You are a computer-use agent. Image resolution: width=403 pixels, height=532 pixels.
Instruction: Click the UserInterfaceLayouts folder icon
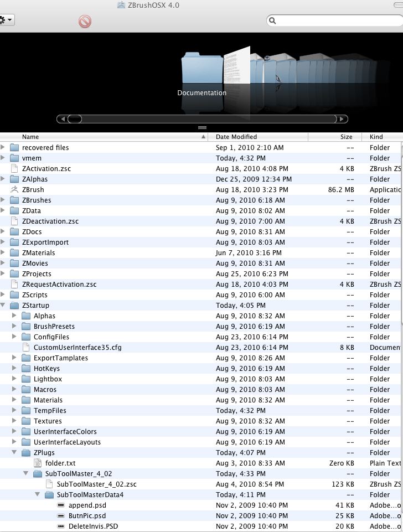click(26, 442)
